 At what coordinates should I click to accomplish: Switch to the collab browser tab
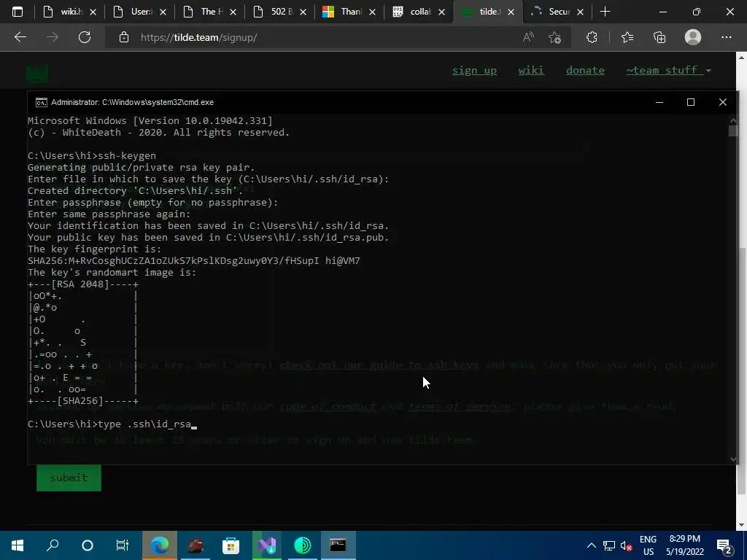pos(419,12)
